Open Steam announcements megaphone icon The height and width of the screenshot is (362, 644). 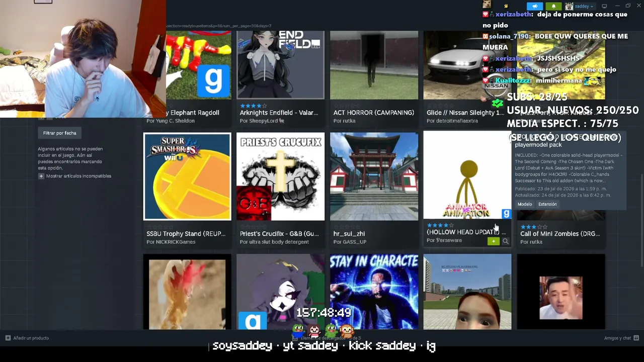(x=535, y=6)
